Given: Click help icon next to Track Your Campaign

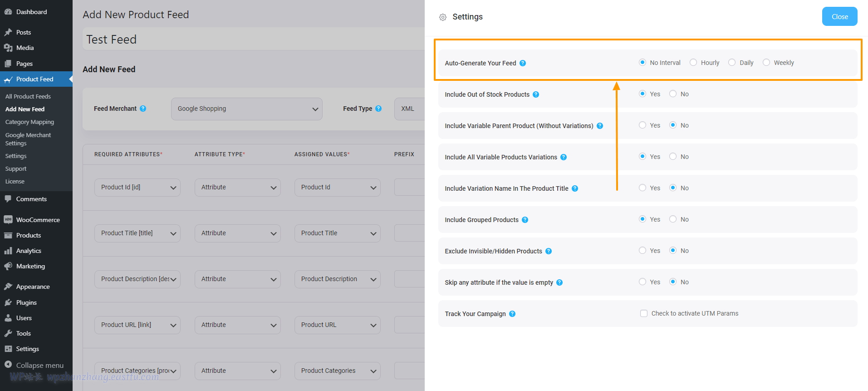Looking at the screenshot, I should 512,314.
